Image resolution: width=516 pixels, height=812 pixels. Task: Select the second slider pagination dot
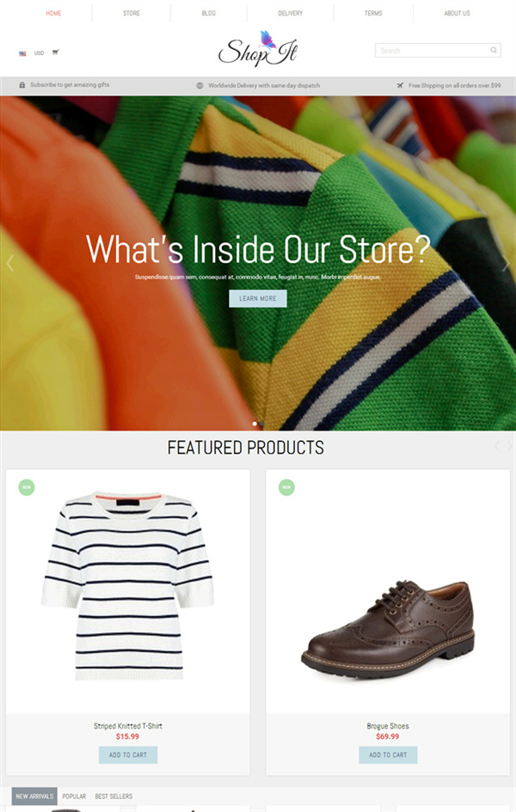(x=261, y=424)
